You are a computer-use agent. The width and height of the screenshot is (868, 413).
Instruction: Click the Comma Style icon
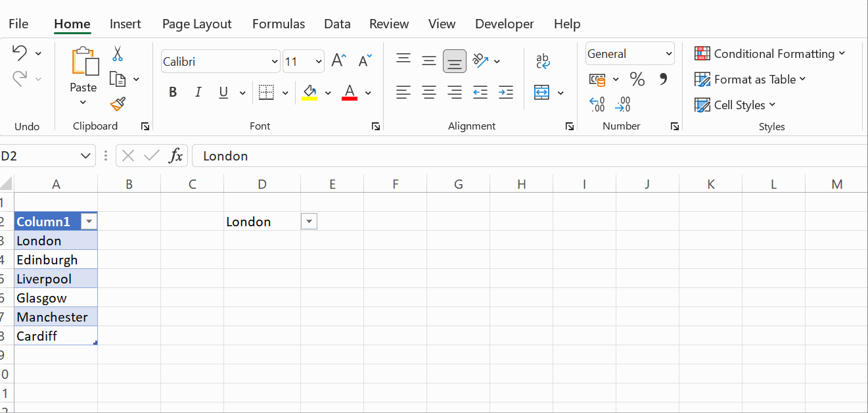[662, 78]
